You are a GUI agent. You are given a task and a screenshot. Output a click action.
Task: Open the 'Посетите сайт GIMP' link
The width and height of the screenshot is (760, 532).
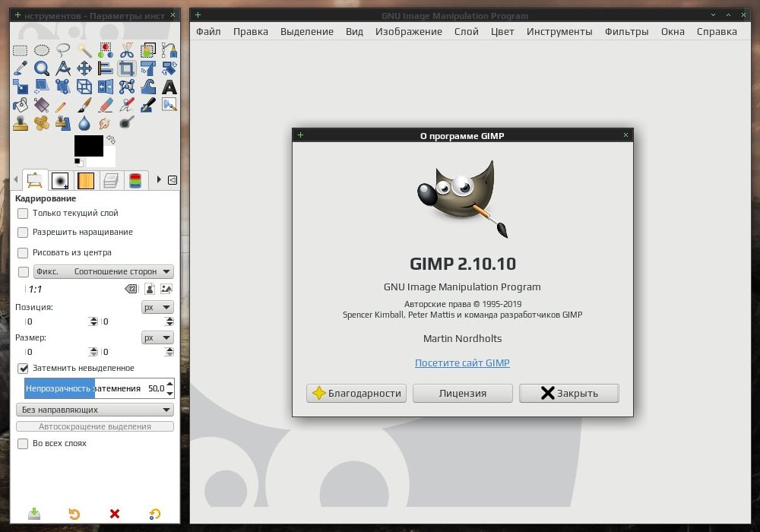coord(462,363)
